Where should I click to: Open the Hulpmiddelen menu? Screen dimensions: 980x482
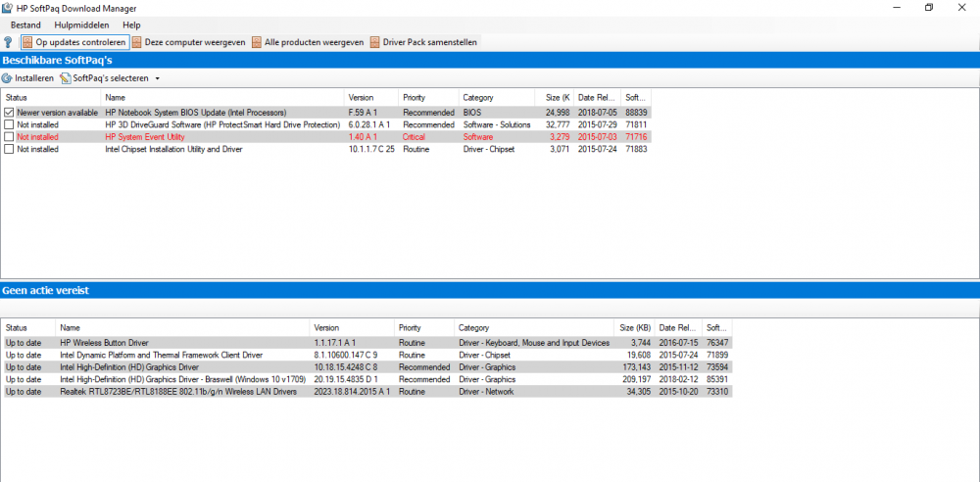tap(82, 25)
